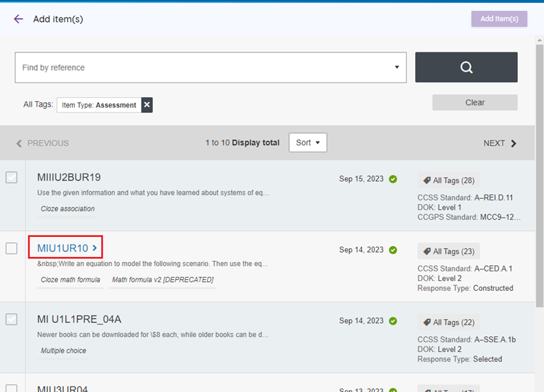Click green status check for MIIIU2BUR19
544x392 pixels.
pyautogui.click(x=393, y=179)
